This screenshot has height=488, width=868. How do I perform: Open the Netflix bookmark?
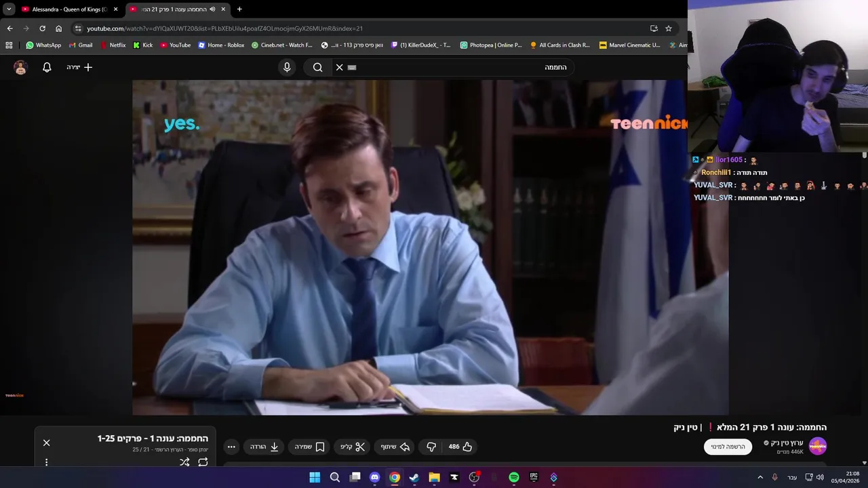coord(113,45)
